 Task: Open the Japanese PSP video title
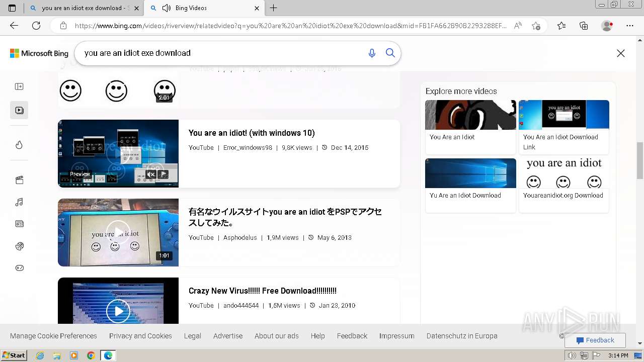pos(285,217)
